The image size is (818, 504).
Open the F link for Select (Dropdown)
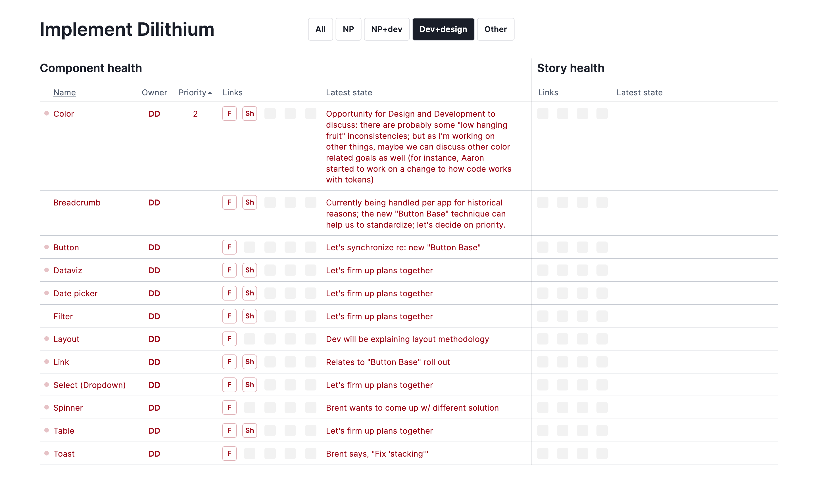click(229, 385)
